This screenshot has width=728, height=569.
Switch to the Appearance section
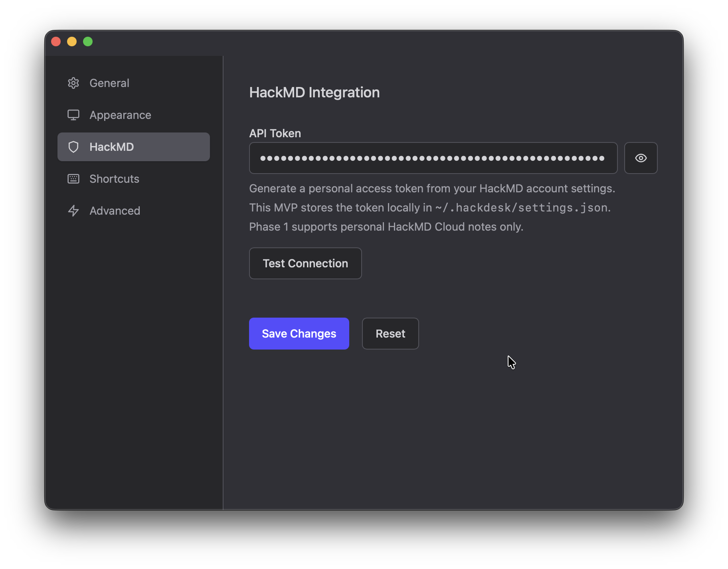pos(134,115)
